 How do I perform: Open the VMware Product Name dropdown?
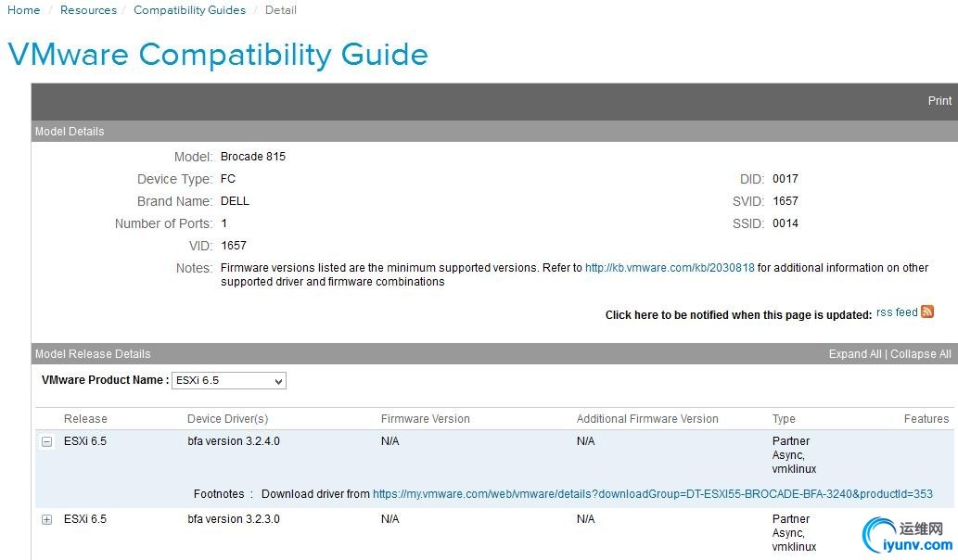click(x=228, y=380)
